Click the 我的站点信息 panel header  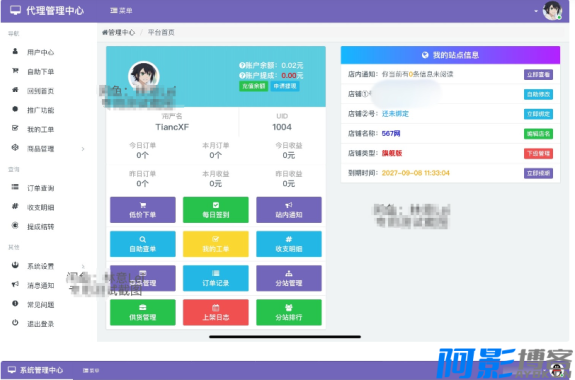click(450, 55)
